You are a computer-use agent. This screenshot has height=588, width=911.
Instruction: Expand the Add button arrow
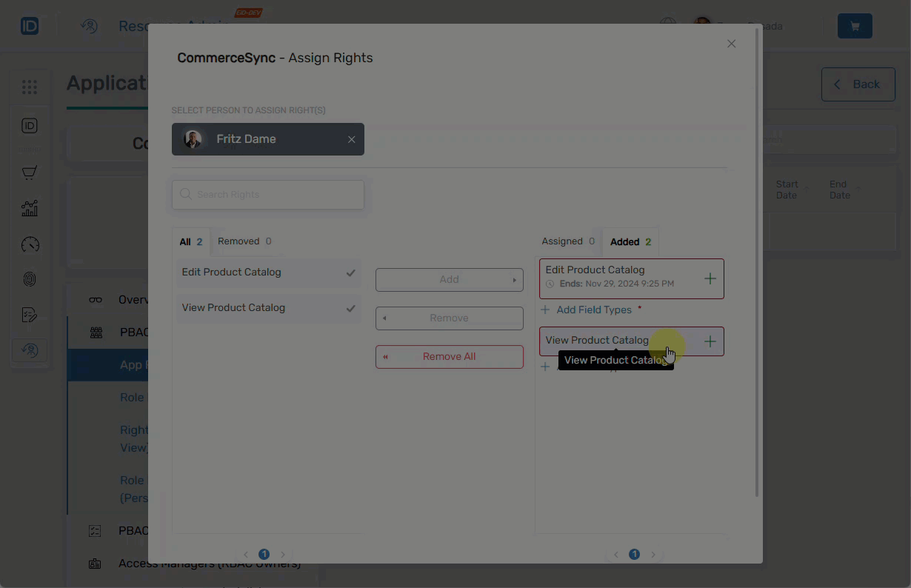(515, 280)
